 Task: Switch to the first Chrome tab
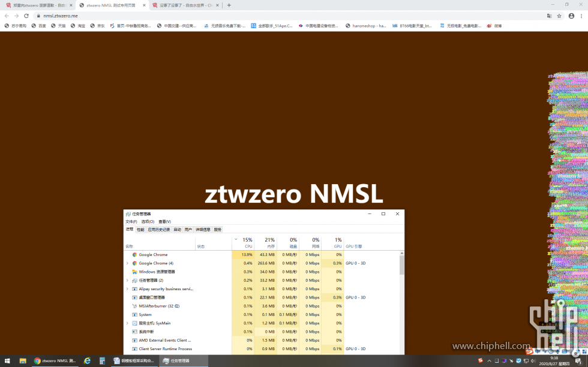click(38, 5)
